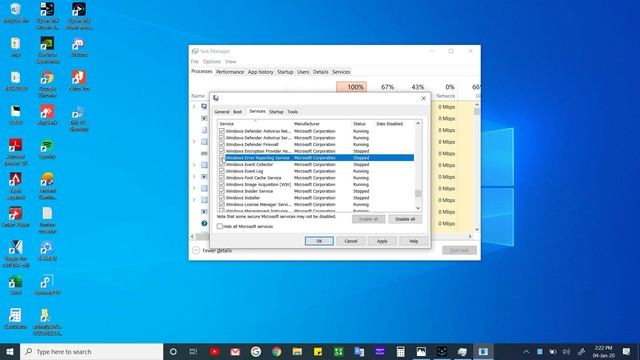Open GeForce Experience desktop shortcut
The image size is (640, 360).
(47, 50)
